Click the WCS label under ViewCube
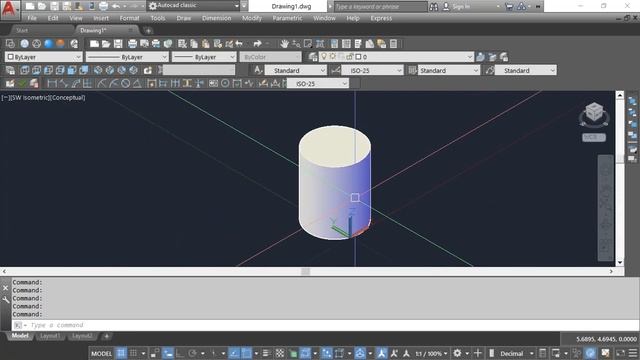The width and height of the screenshot is (640, 360). click(x=594, y=138)
